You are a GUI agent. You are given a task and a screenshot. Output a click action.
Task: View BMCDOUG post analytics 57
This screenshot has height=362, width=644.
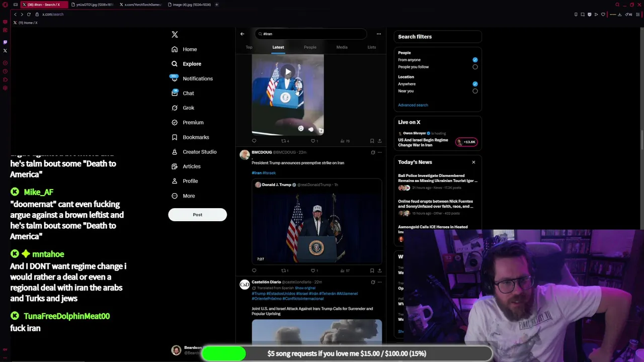[x=345, y=270]
